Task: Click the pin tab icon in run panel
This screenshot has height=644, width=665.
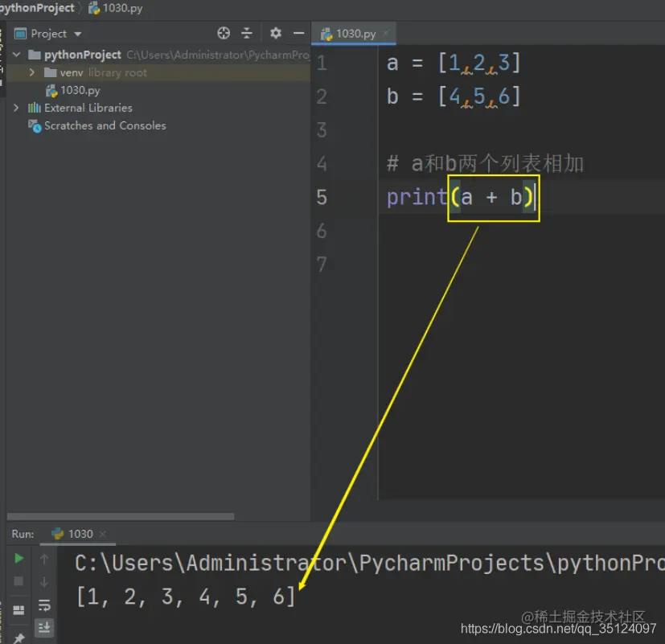Action: point(19,638)
